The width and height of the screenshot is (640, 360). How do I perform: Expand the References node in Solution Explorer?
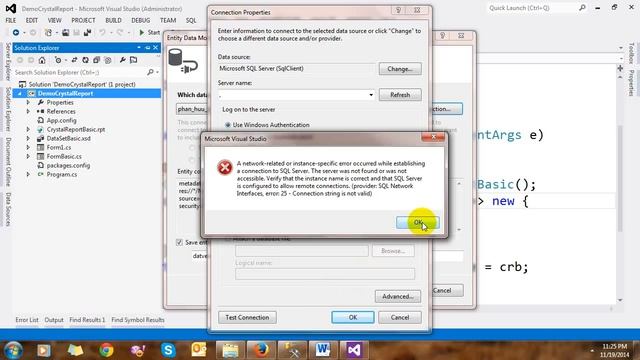tap(28, 111)
